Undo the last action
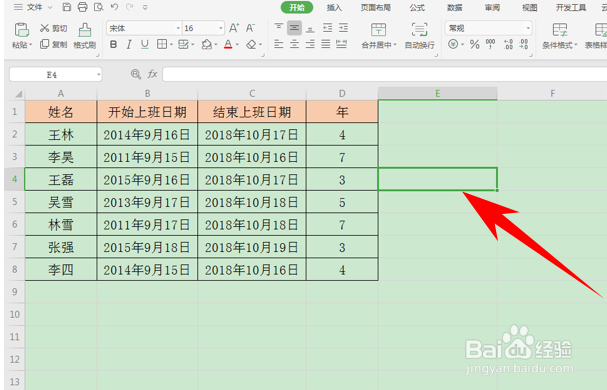The image size is (607, 390). 114,7
